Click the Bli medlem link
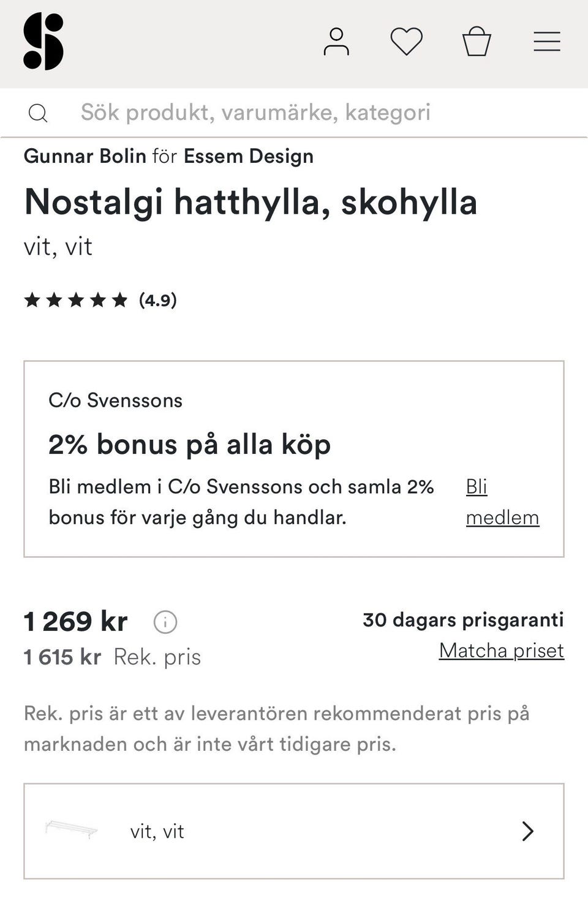 [502, 502]
